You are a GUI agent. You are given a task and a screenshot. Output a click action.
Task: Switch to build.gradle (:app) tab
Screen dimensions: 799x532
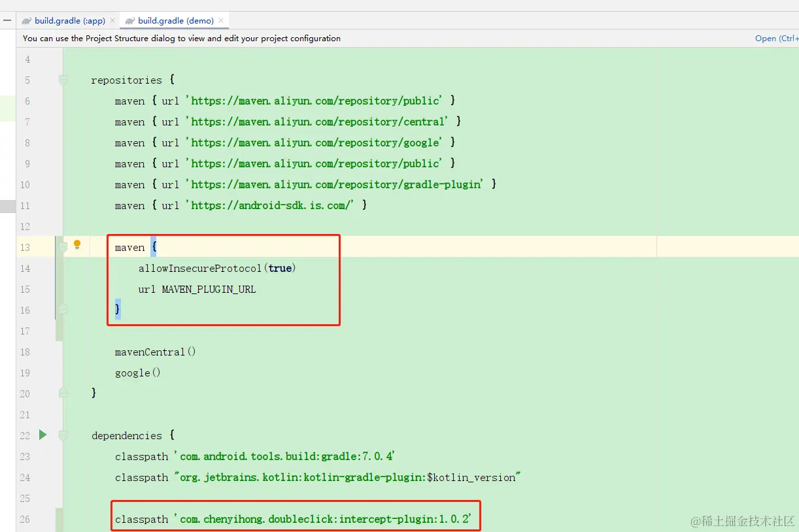pos(69,20)
